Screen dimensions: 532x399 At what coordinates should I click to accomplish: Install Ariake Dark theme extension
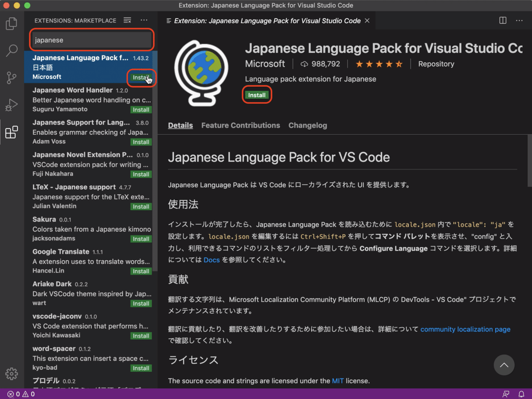141,304
